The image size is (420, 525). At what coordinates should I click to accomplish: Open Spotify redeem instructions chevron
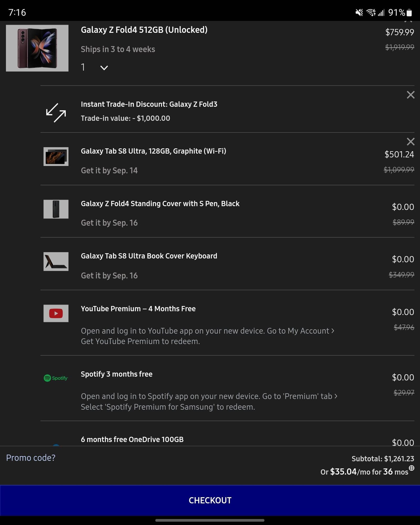pyautogui.click(x=336, y=396)
